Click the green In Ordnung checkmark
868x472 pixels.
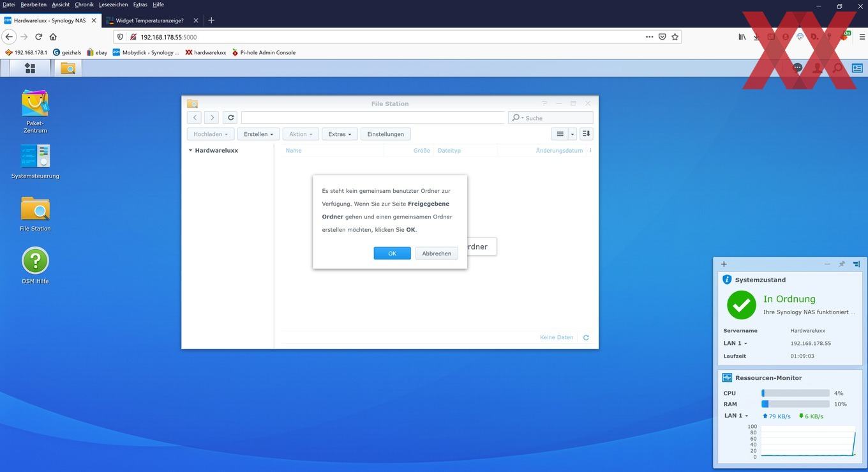coord(741,305)
